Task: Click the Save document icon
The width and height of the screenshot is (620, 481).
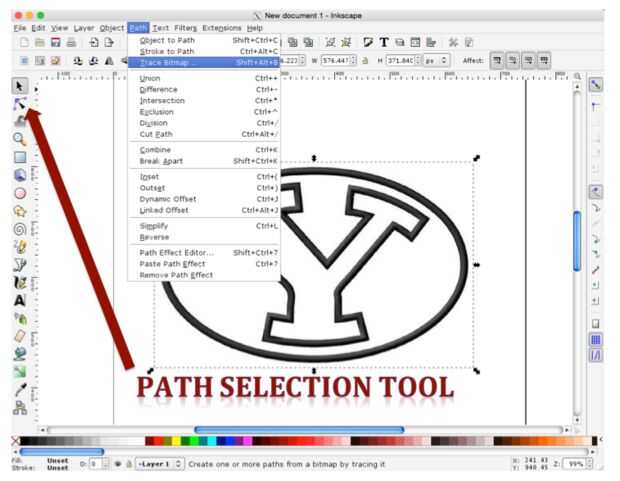Action: (55, 42)
